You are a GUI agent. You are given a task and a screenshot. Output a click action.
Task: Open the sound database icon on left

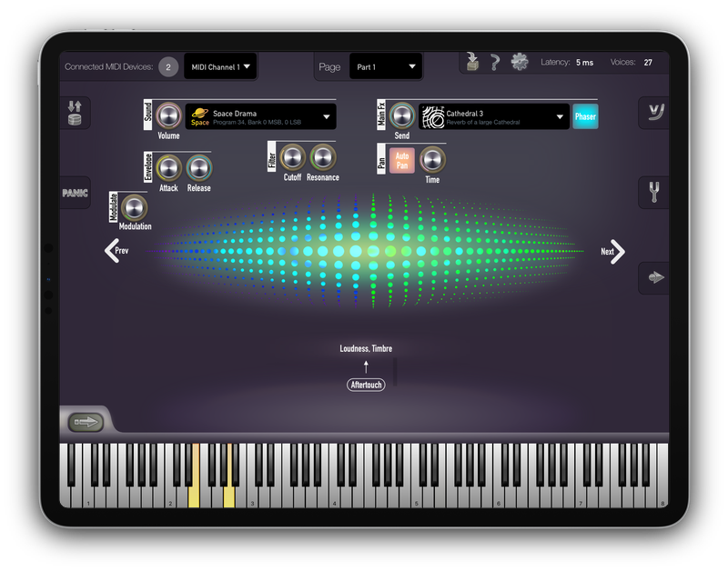pyautogui.click(x=76, y=114)
